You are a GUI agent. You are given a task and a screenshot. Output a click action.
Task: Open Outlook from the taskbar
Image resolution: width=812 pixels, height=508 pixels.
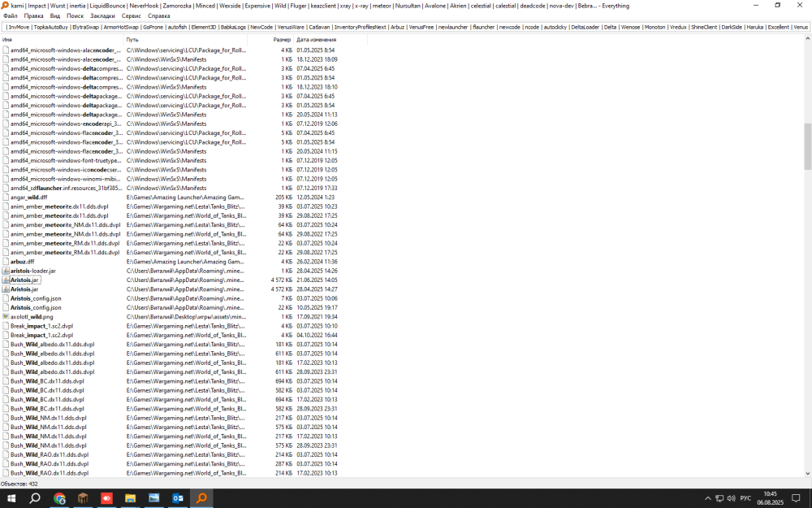click(178, 498)
